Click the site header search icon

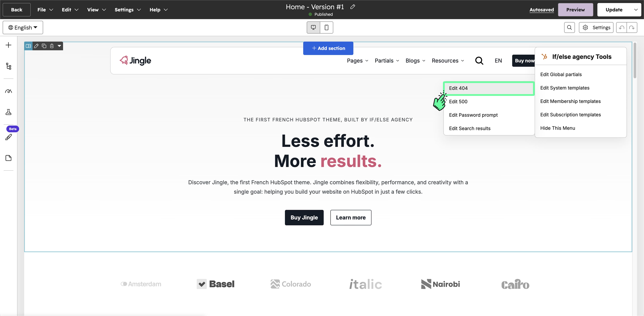(x=479, y=61)
